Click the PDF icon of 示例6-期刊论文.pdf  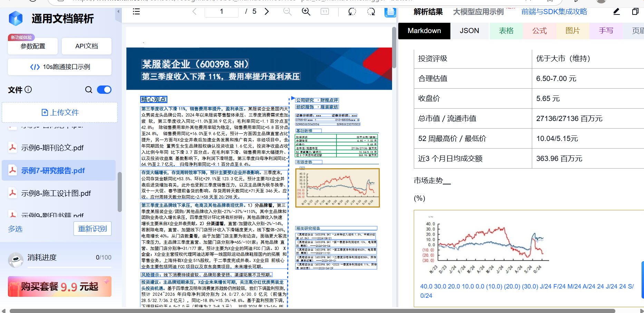click(12, 148)
